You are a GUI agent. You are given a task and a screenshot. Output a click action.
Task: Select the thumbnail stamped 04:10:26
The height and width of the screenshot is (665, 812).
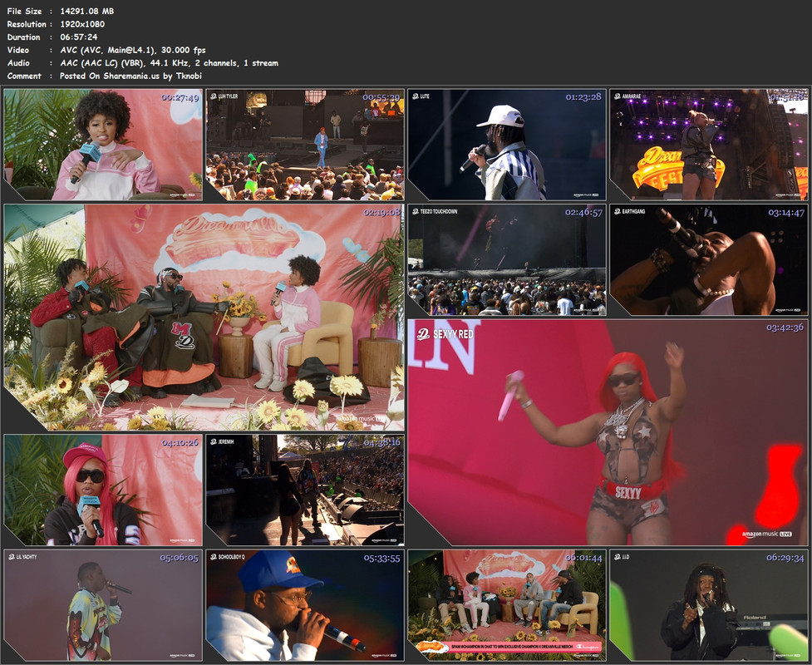tap(103, 490)
